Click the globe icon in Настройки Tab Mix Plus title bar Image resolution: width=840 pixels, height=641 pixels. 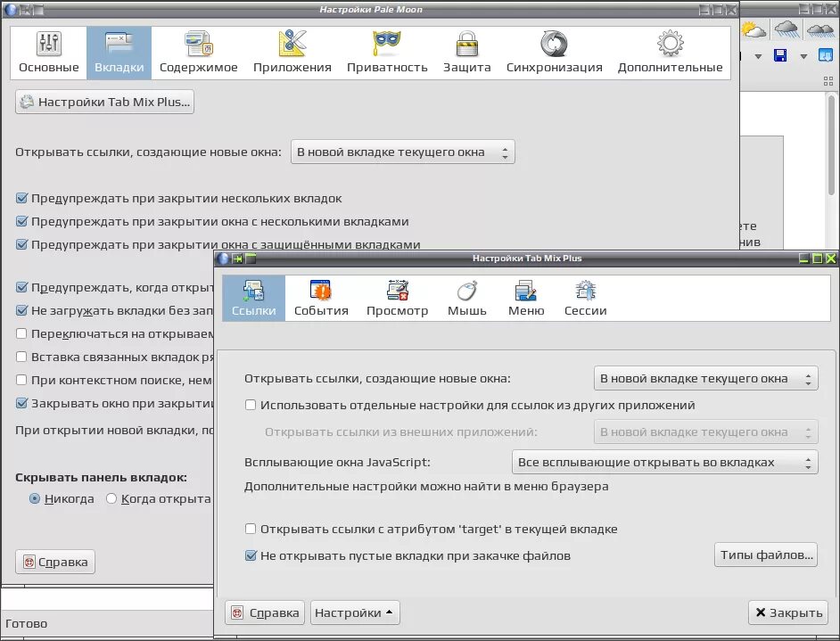223,259
